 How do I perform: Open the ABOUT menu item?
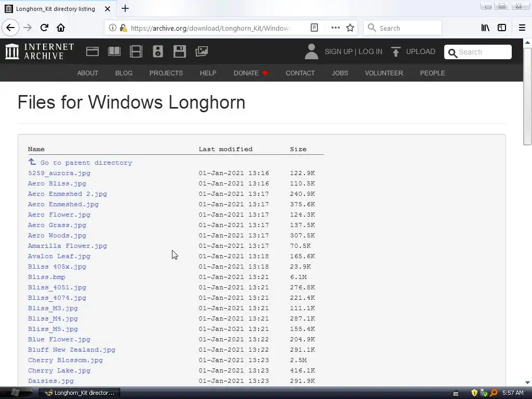87,73
